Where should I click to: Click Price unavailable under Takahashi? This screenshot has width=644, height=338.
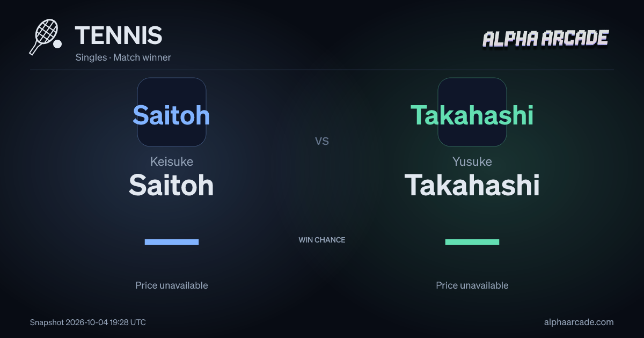coord(472,285)
